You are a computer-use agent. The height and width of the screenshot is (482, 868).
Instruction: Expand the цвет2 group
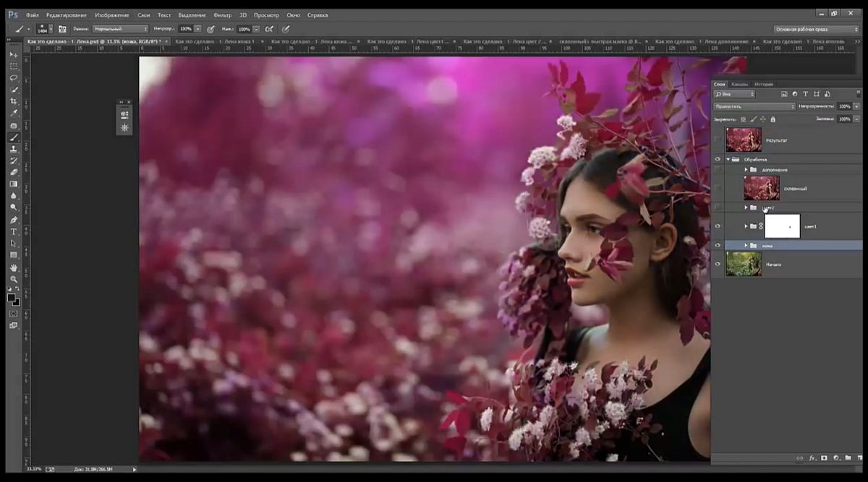coord(746,207)
